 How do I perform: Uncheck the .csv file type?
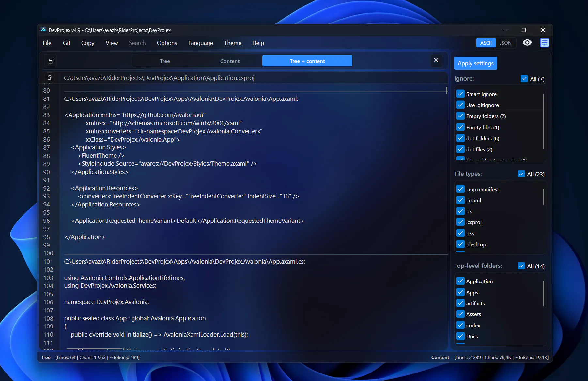(x=460, y=233)
